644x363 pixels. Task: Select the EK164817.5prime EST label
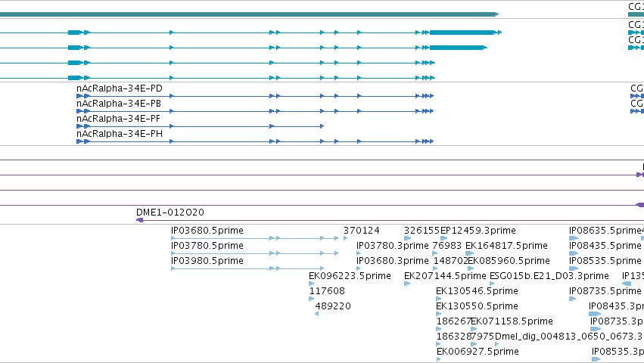[x=506, y=246]
